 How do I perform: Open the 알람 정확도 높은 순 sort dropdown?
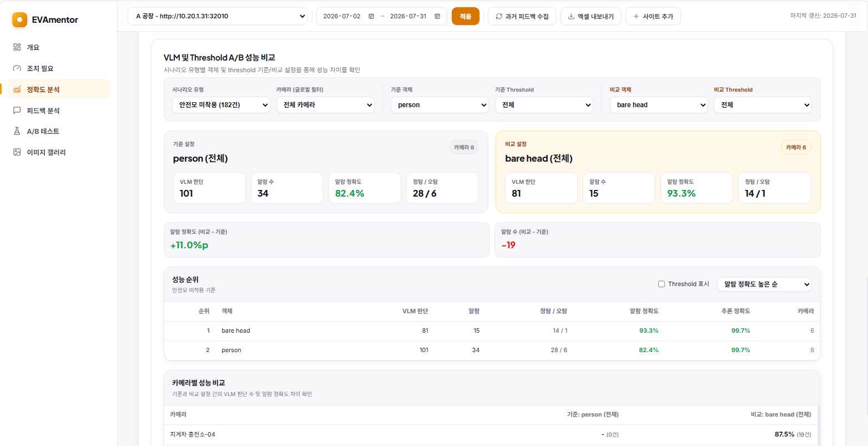(764, 284)
